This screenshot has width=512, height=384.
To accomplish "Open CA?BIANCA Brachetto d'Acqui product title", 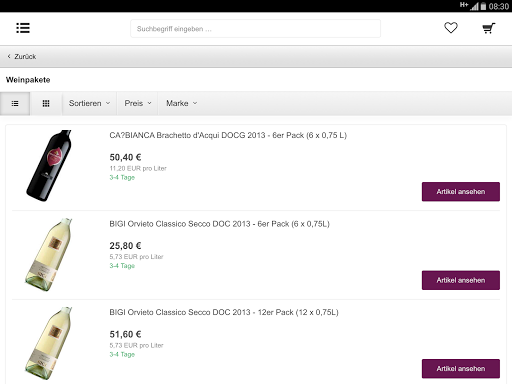I will pos(228,135).
